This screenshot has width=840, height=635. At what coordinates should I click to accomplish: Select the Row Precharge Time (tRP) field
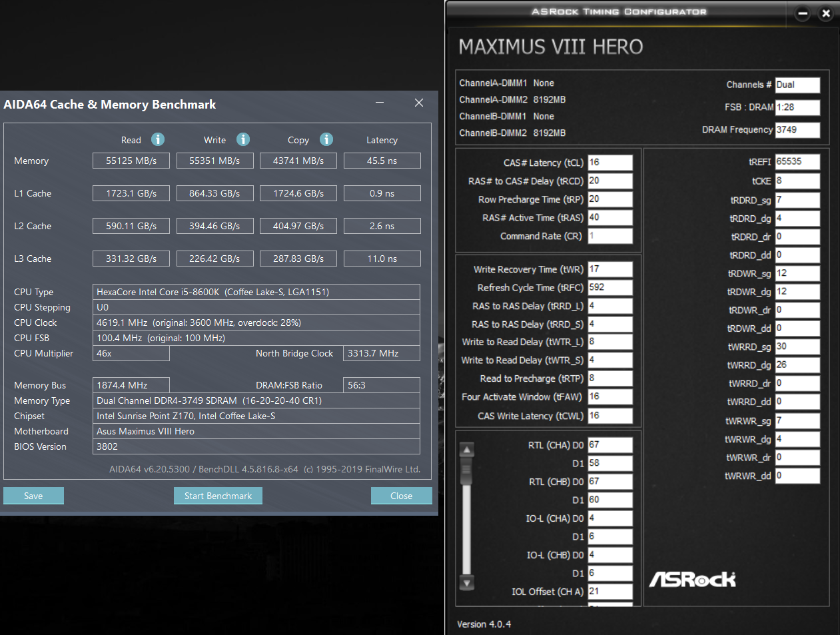click(610, 199)
